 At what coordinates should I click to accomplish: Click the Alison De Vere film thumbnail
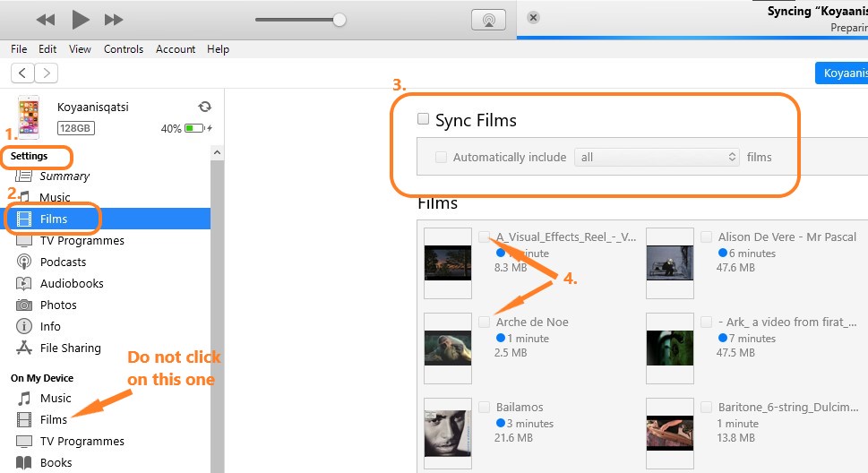(x=670, y=263)
